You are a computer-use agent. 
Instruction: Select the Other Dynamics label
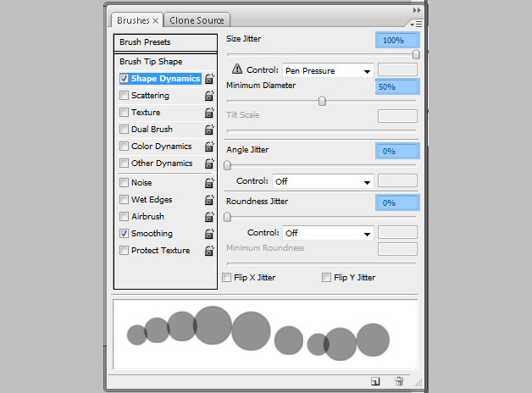coord(162,163)
